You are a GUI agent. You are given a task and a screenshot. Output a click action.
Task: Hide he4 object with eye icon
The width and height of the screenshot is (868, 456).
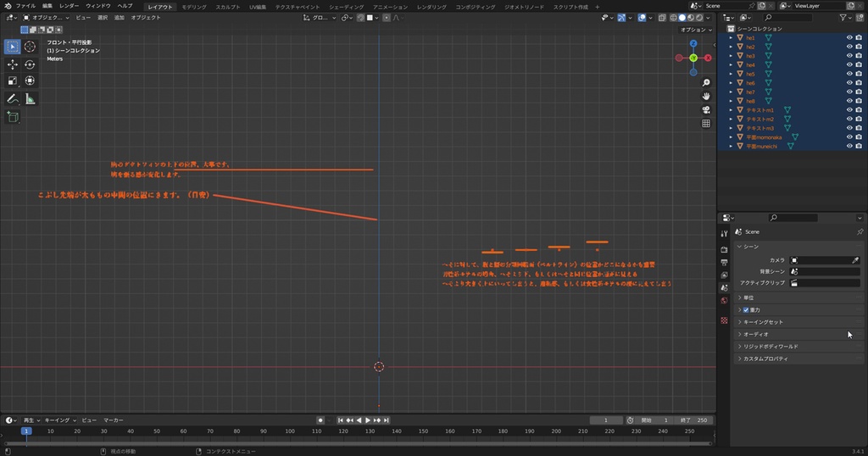pyautogui.click(x=849, y=64)
